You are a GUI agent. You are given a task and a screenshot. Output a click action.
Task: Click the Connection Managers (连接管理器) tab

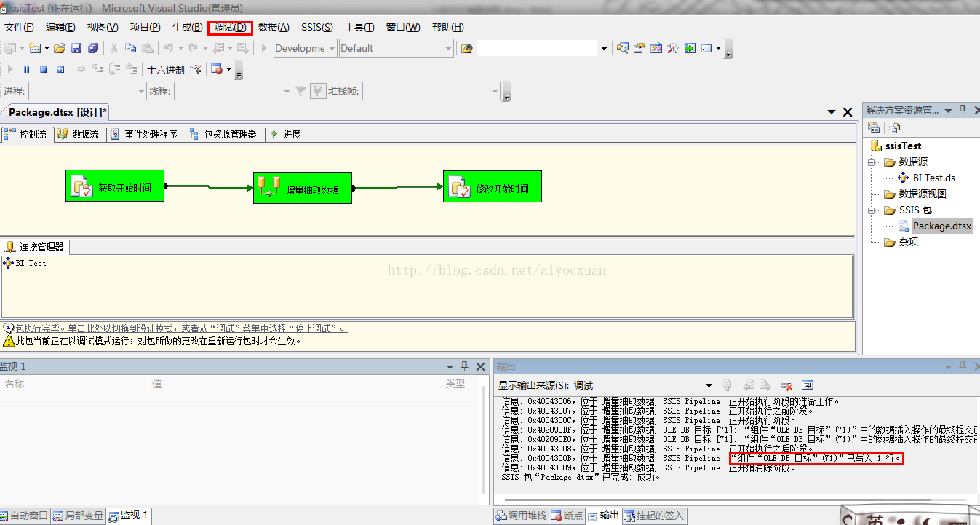pyautogui.click(x=35, y=247)
